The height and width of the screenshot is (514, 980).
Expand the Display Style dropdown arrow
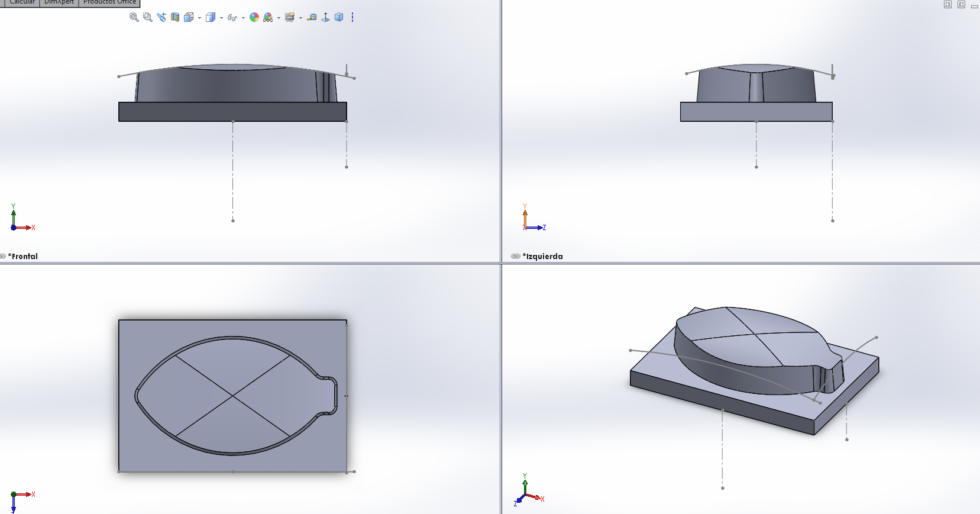point(221,18)
